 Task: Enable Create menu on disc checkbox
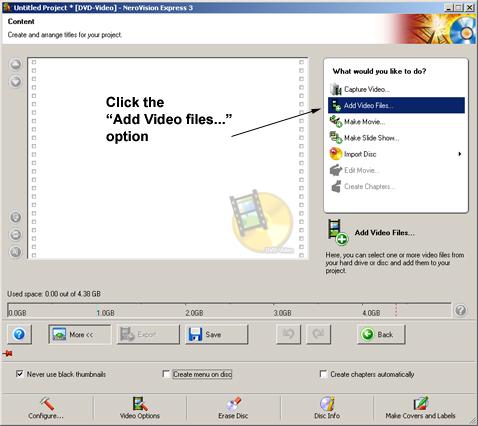point(166,374)
